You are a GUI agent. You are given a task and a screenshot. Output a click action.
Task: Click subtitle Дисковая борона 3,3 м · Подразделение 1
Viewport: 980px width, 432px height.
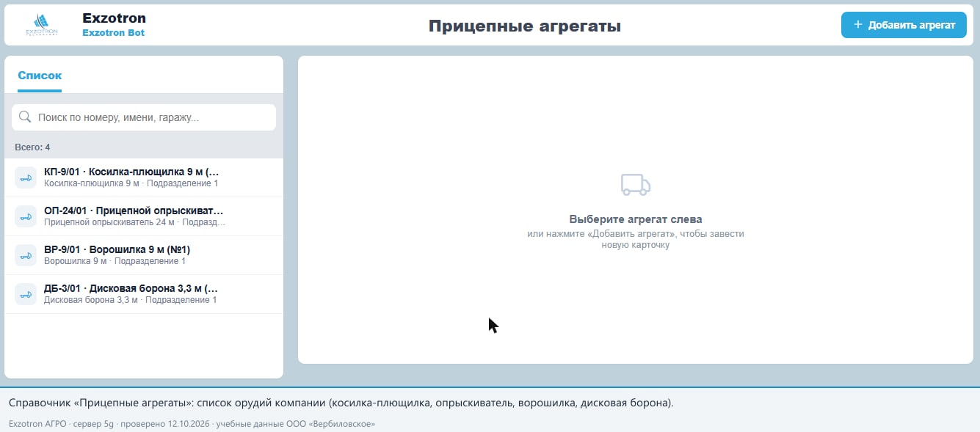pos(131,300)
